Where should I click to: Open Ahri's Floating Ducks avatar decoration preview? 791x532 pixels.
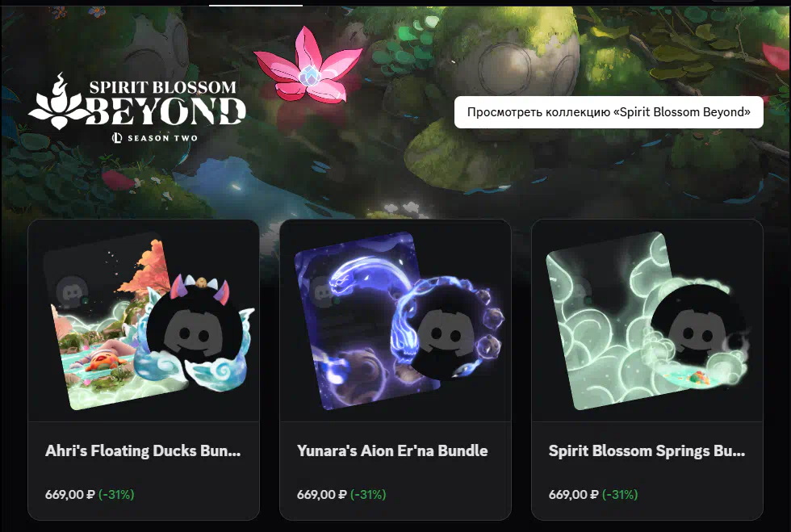click(x=195, y=332)
